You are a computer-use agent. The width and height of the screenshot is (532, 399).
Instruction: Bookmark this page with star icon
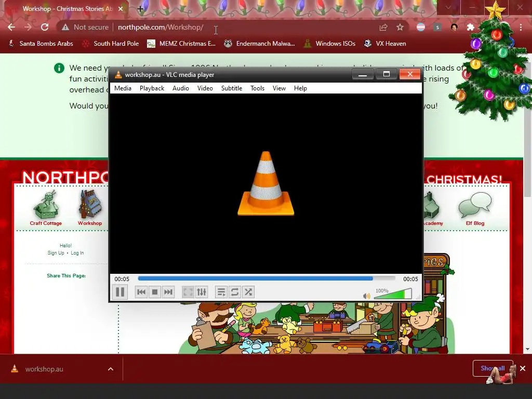pyautogui.click(x=400, y=27)
